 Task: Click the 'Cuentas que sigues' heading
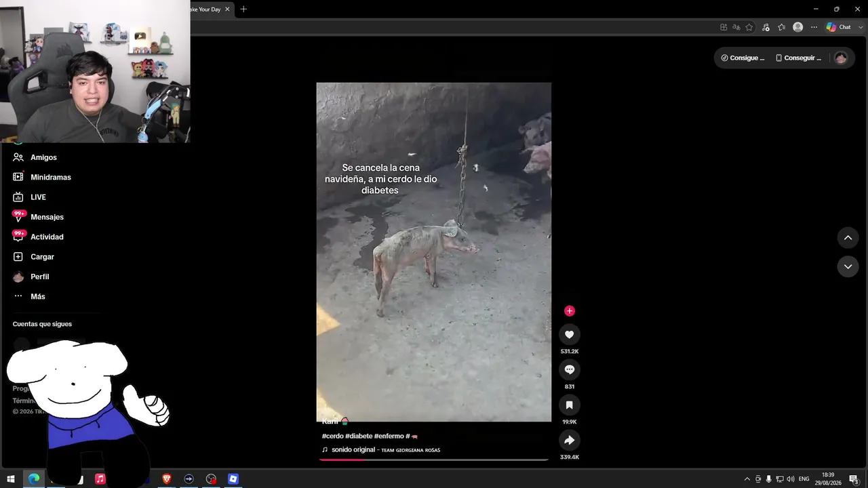(x=42, y=324)
